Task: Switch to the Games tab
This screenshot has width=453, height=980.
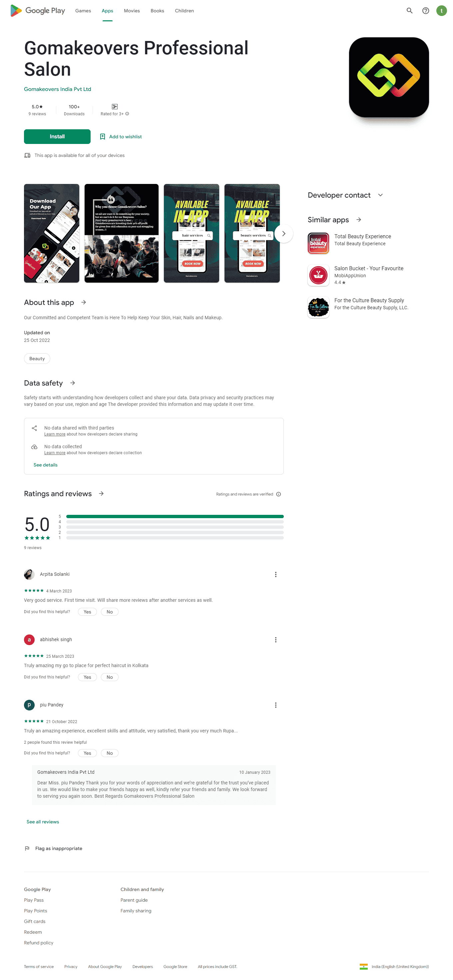Action: (x=83, y=11)
